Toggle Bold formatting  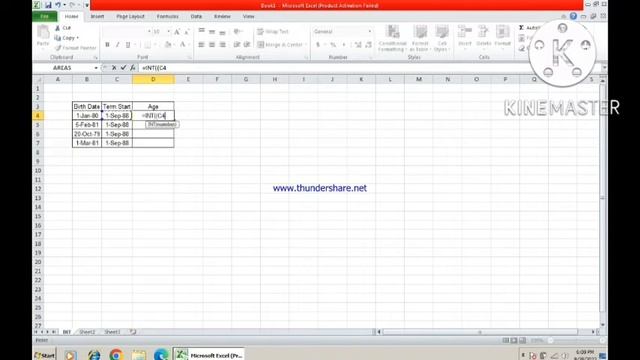[x=107, y=44]
